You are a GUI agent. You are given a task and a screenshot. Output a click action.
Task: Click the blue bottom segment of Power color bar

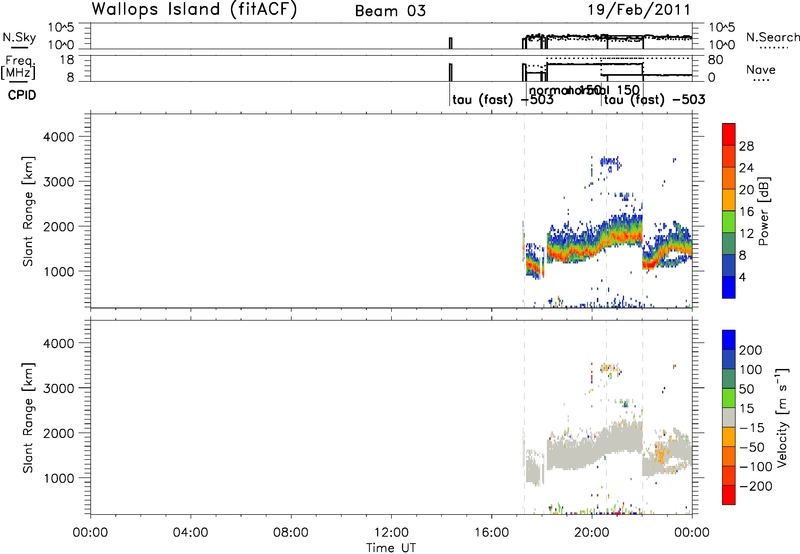click(729, 287)
